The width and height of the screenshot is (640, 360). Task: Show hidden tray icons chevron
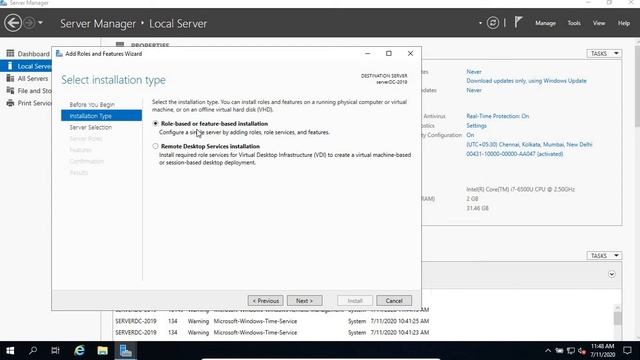click(x=548, y=351)
